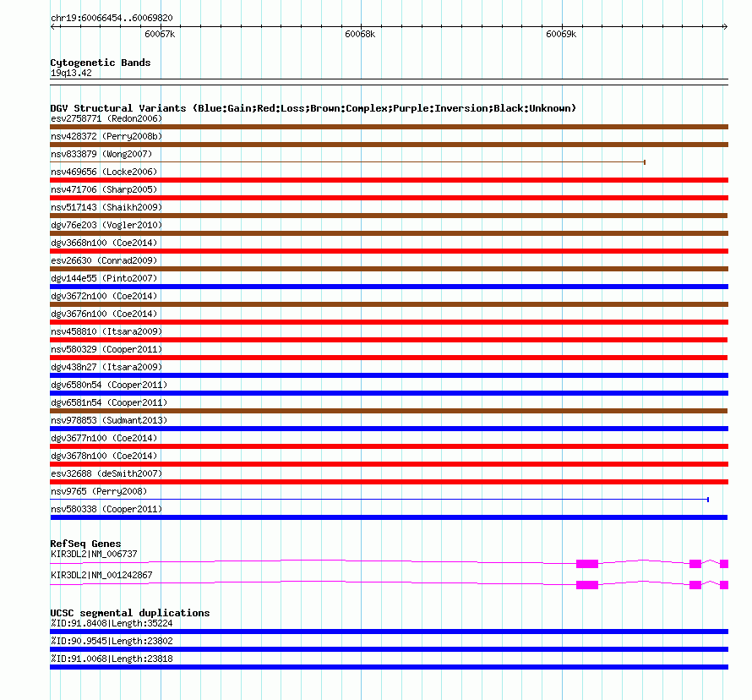The image size is (752, 700).
Task: Click the esv2758771 (Redon2006) variant label
Action: point(106,118)
